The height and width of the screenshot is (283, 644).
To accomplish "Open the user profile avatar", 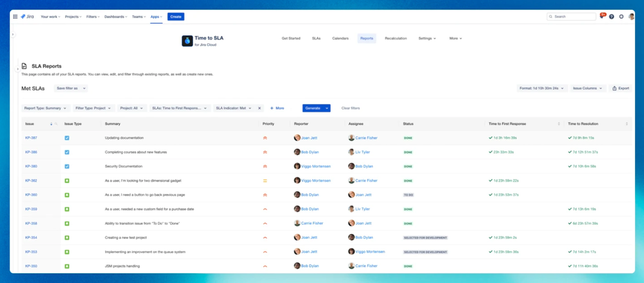I will click(631, 17).
